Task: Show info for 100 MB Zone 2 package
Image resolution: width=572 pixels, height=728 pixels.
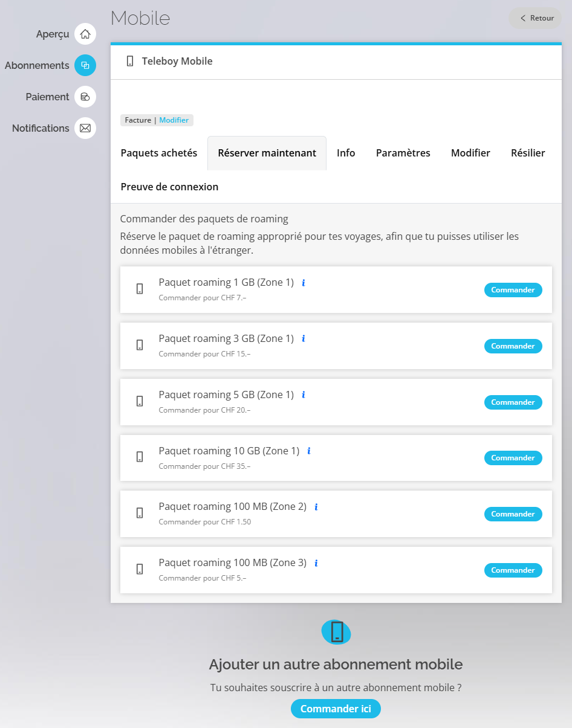Action: [x=316, y=507]
